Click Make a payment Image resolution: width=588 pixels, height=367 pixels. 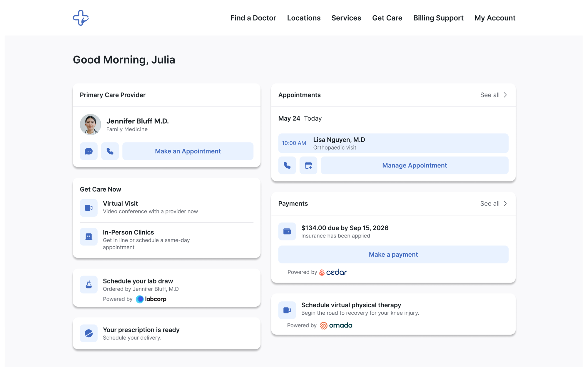click(393, 254)
